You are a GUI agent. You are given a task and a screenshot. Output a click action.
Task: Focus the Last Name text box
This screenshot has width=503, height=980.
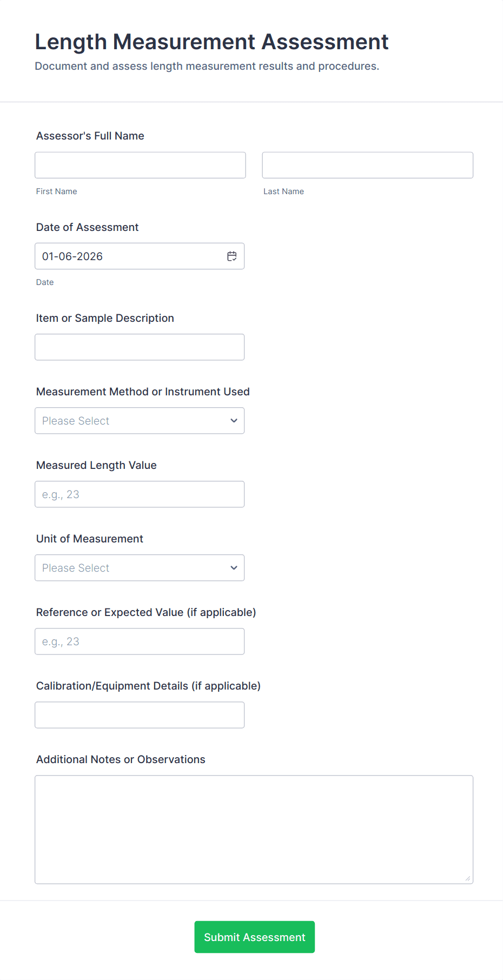point(367,165)
